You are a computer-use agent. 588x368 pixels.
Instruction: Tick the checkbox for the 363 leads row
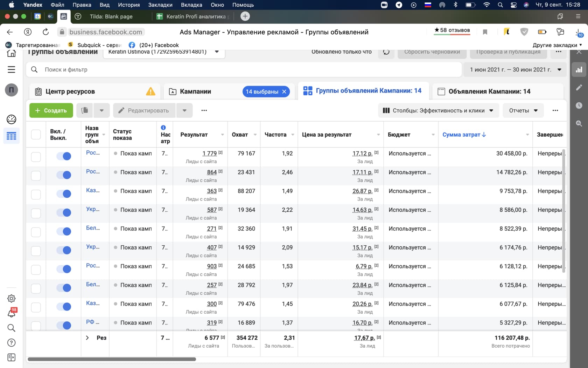point(36,194)
